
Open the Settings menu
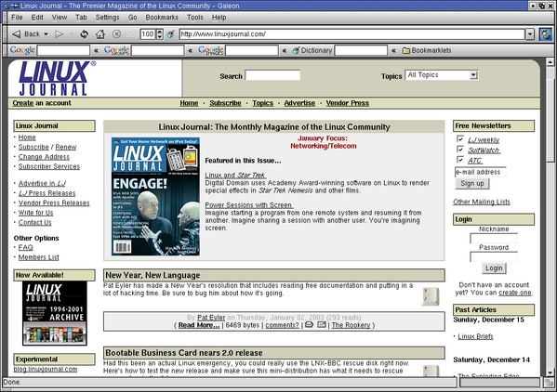(x=107, y=17)
